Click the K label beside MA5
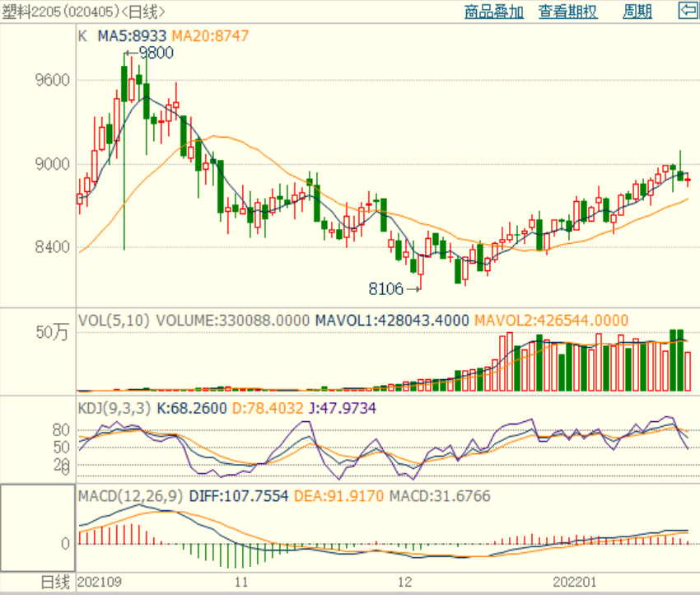The width and height of the screenshot is (700, 595). 82,36
